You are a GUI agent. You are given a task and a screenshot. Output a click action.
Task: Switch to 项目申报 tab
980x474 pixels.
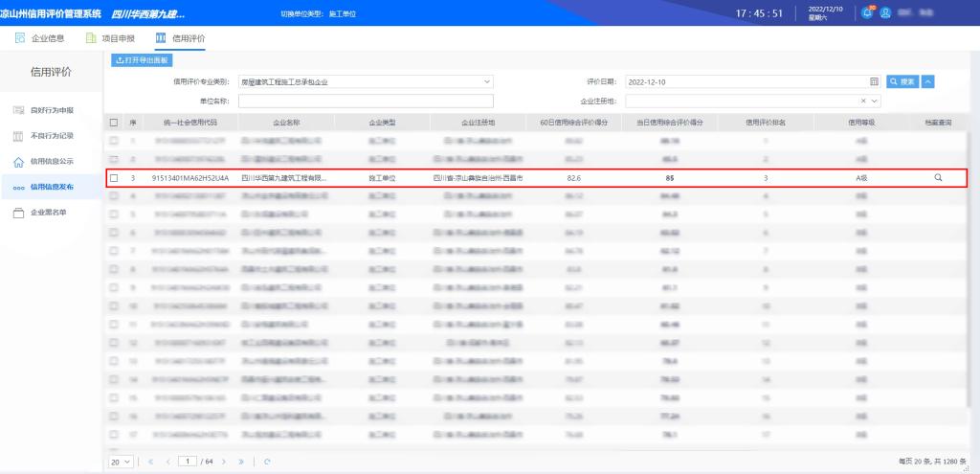[x=110, y=38]
